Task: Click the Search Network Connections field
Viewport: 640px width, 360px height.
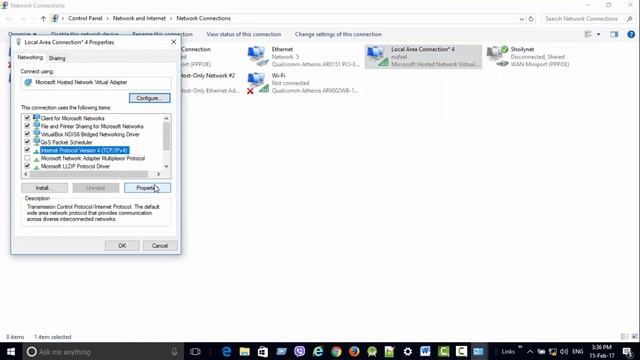Action: tap(588, 19)
